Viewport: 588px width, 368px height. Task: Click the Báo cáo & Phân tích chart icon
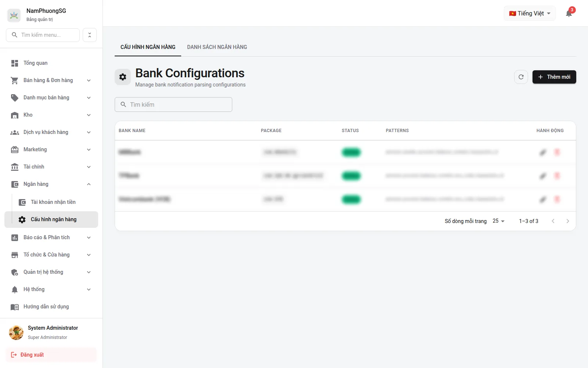(x=15, y=238)
